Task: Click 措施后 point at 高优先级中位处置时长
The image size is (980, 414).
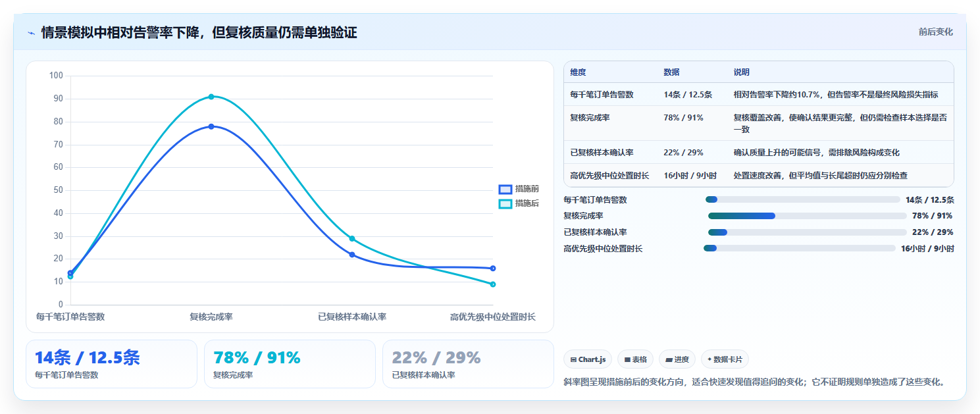Action: [493, 284]
